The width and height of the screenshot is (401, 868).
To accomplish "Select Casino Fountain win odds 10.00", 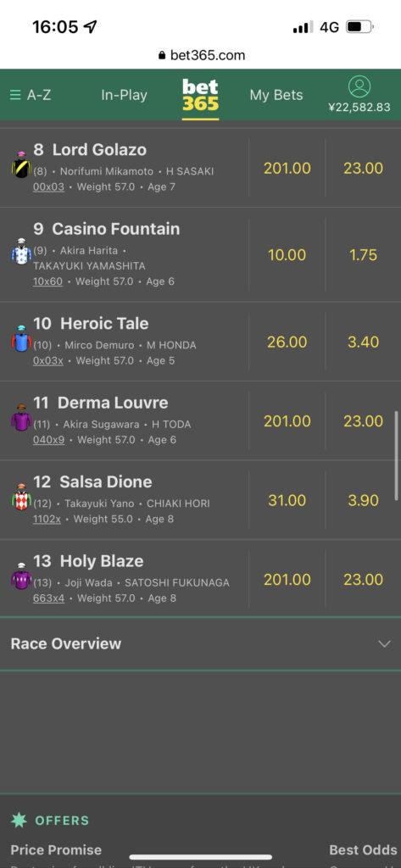I will click(287, 255).
